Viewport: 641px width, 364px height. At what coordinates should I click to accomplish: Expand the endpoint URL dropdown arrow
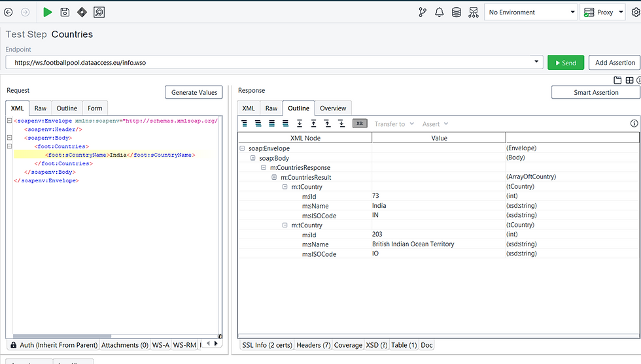pyautogui.click(x=538, y=63)
